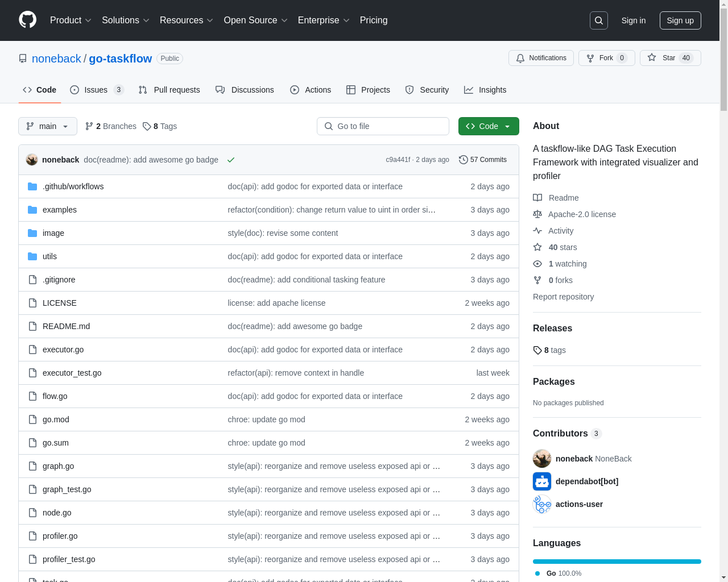This screenshot has width=728, height=582.
Task: Click the history clock icon by 57 Commits
Action: 464,160
